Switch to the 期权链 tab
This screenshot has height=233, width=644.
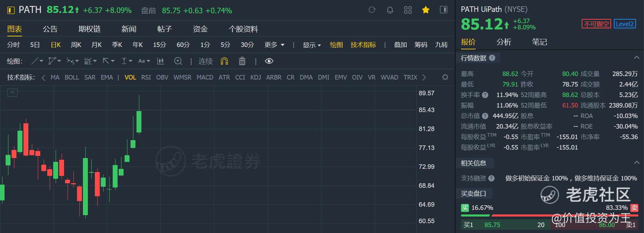(90, 29)
